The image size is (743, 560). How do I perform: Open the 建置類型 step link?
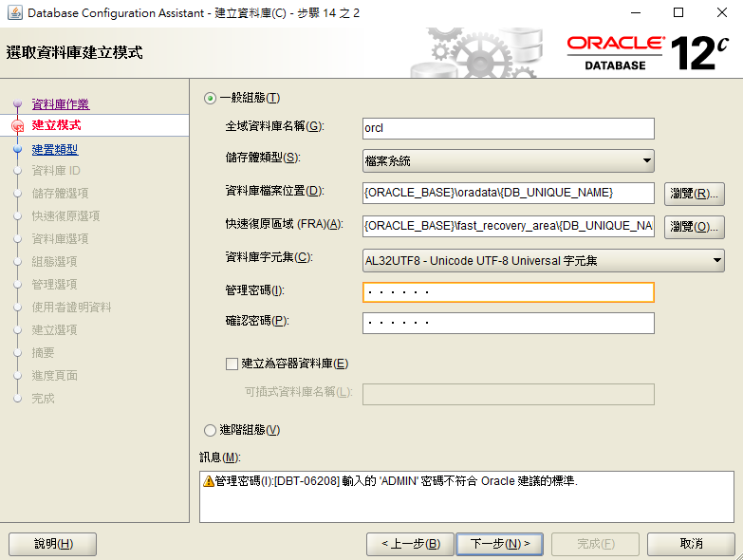tap(54, 150)
